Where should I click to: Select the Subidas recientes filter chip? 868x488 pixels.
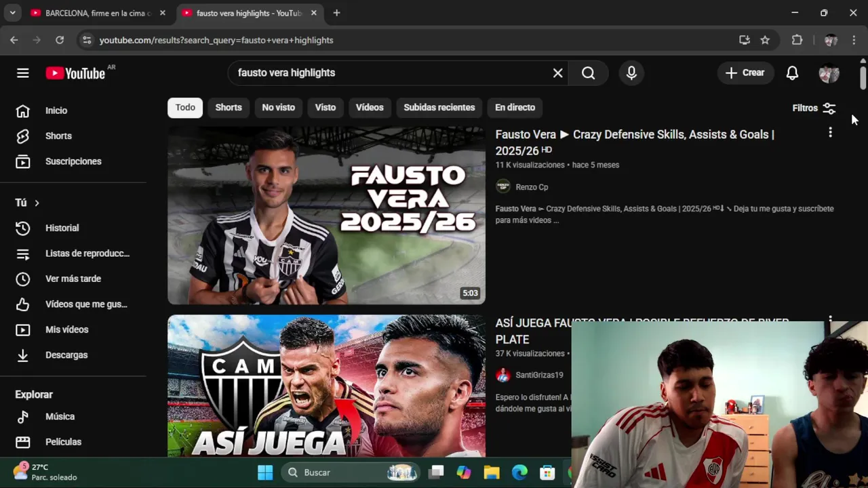pos(439,108)
